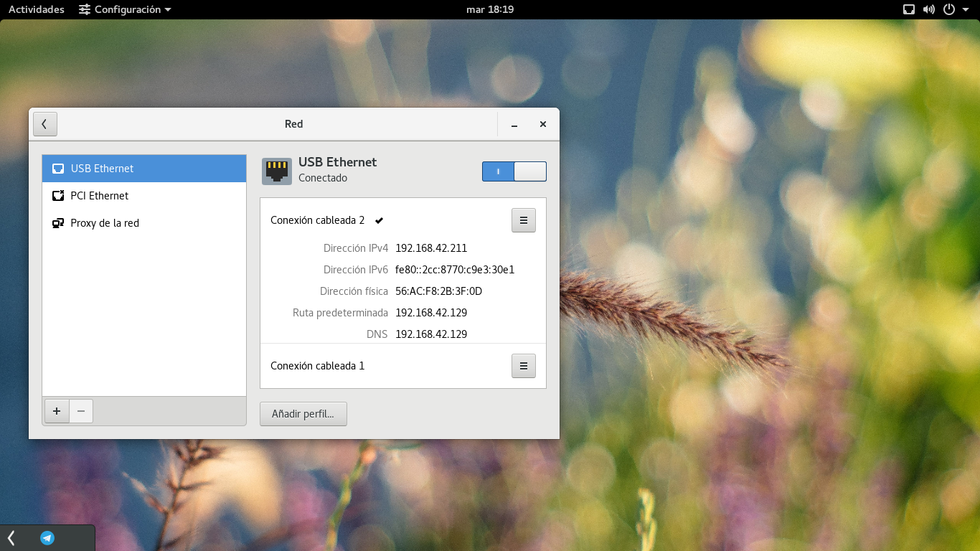Click hardware address 56:AC:F8:2B:3F:0D

[x=438, y=291]
